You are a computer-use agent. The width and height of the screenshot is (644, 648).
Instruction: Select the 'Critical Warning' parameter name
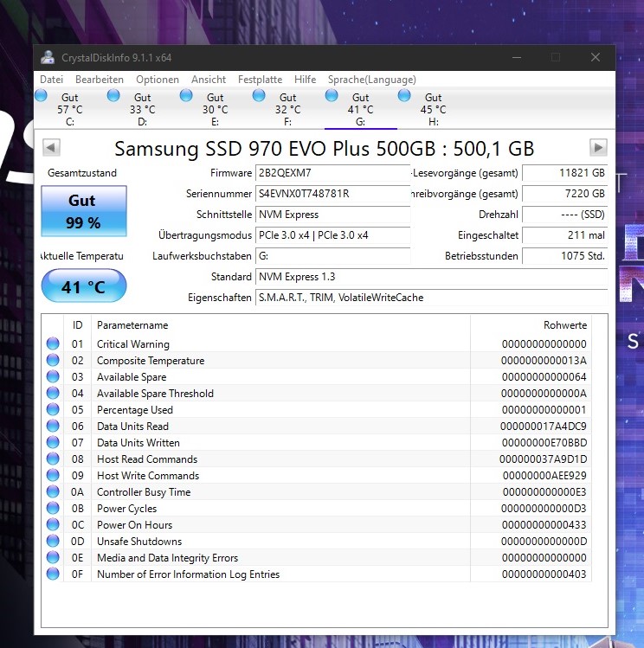[133, 344]
